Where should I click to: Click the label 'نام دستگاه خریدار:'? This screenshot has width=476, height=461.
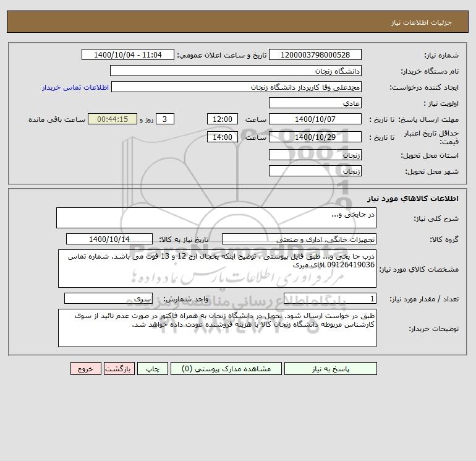click(430, 71)
